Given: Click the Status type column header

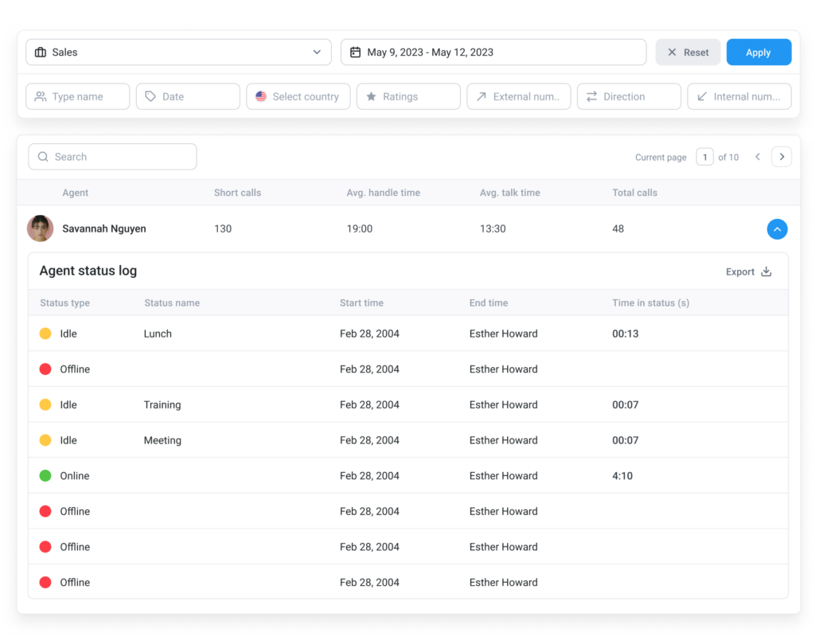Looking at the screenshot, I should point(65,303).
